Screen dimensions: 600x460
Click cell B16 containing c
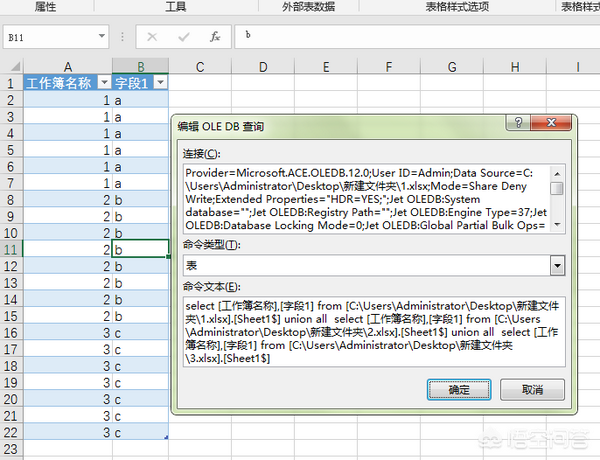(140, 333)
